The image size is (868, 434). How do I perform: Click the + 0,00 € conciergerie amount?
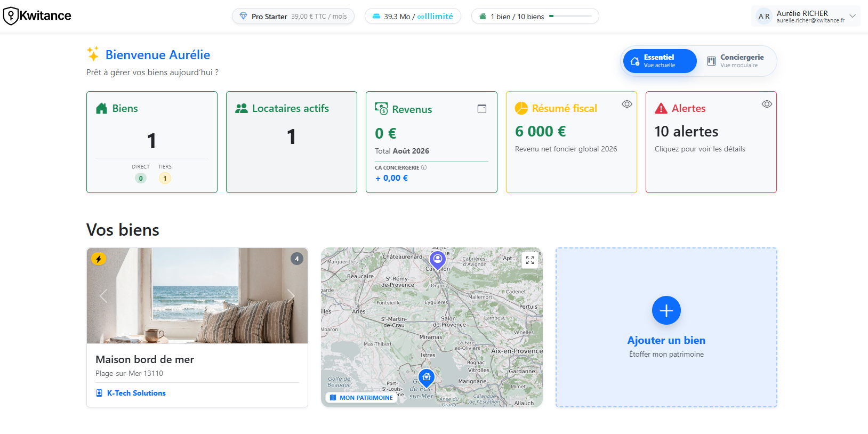pyautogui.click(x=392, y=178)
